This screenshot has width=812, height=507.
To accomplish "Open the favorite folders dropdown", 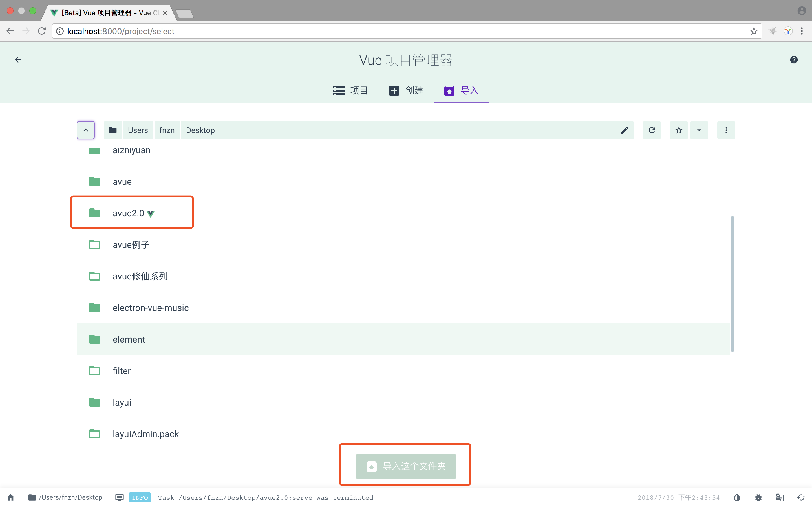I will click(699, 130).
